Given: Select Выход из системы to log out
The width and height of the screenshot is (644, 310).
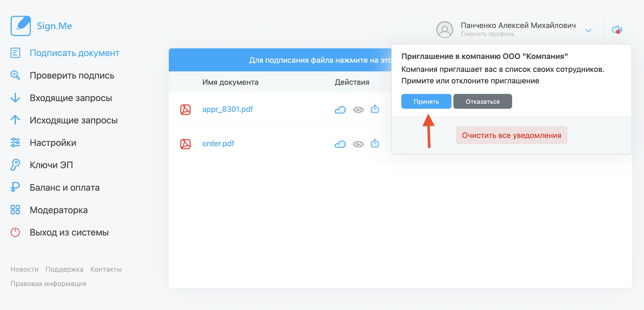Looking at the screenshot, I should [x=69, y=232].
